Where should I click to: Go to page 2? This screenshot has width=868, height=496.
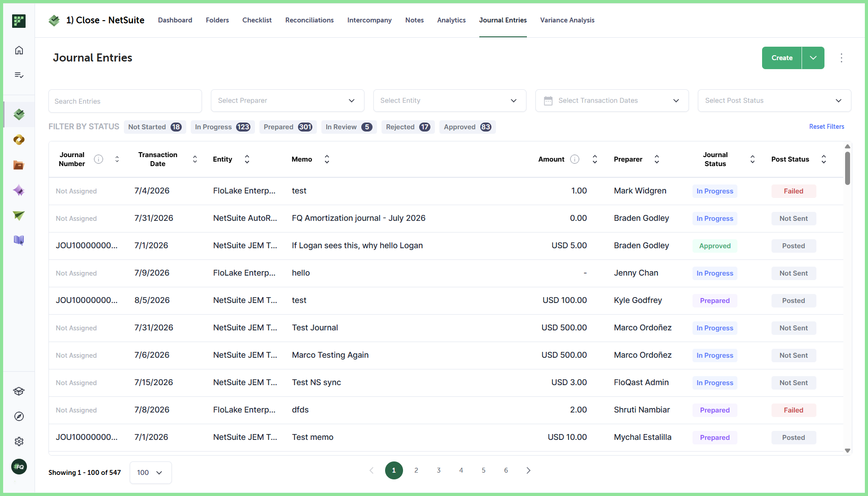click(416, 470)
